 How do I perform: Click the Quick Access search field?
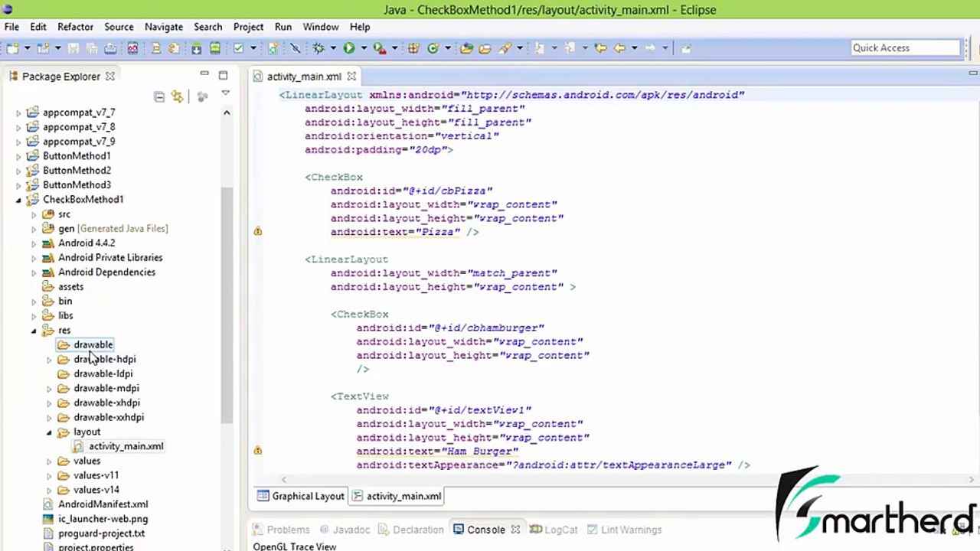905,47
